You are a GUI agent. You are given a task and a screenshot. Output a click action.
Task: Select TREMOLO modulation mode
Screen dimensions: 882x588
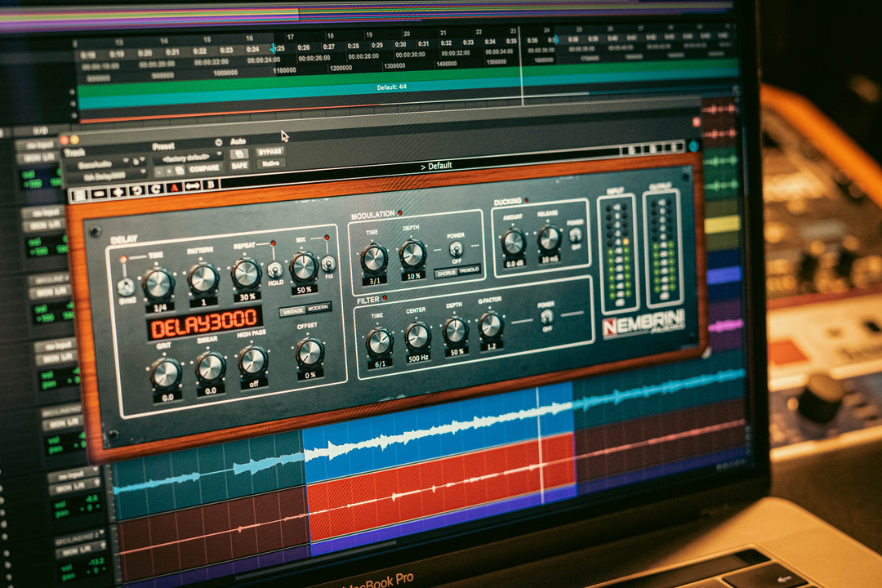tap(469, 270)
